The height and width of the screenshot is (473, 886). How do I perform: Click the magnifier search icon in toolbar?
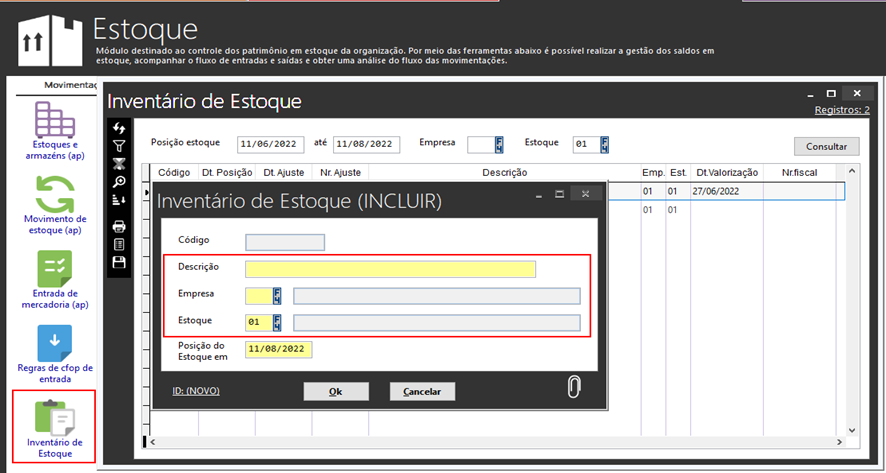click(x=119, y=182)
